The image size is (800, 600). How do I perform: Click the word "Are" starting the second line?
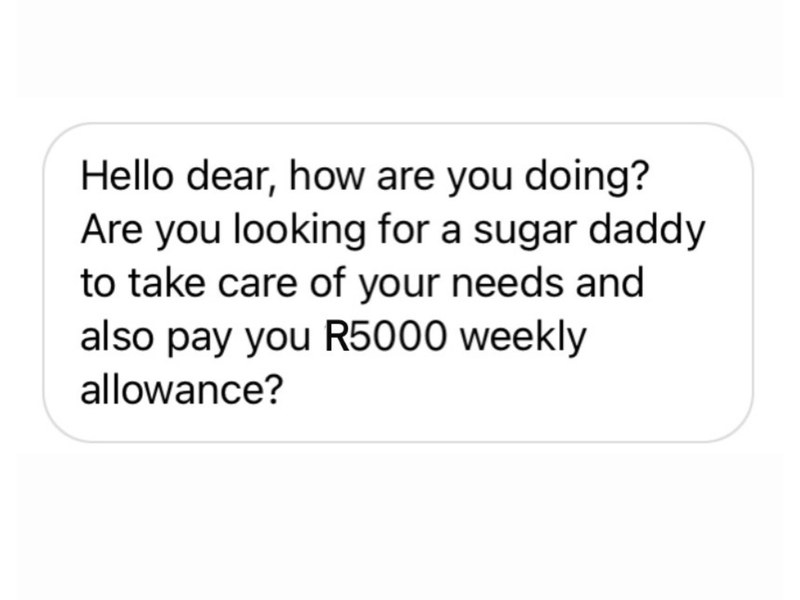(x=112, y=229)
